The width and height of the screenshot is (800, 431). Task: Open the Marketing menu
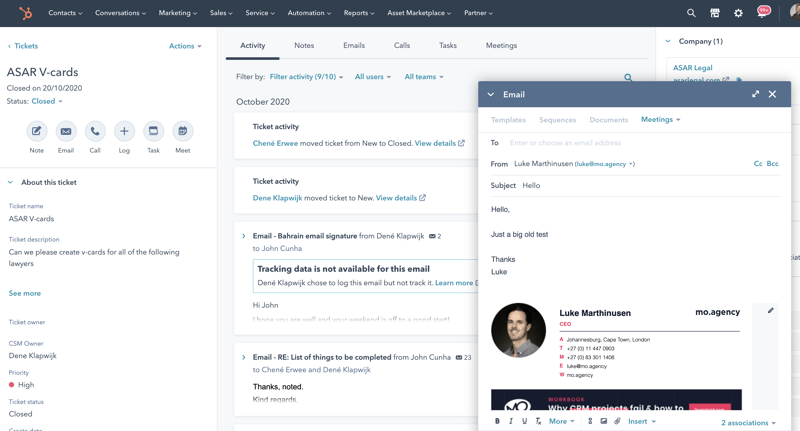[x=178, y=13]
